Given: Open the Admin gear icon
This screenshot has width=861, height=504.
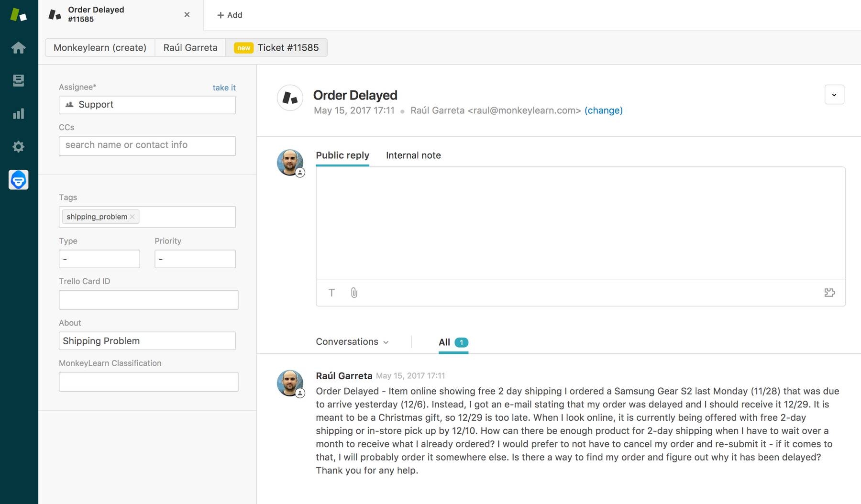Looking at the screenshot, I should (x=18, y=146).
